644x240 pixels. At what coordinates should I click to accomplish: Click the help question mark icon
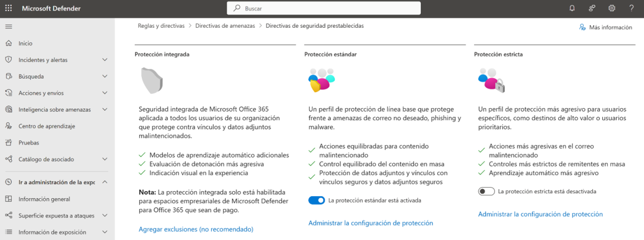631,8
